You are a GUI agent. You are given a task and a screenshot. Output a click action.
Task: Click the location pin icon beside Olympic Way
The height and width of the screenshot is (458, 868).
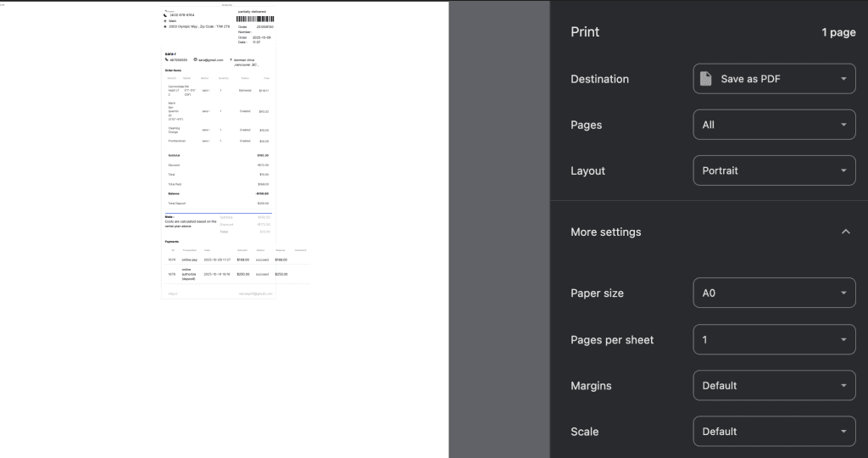point(165,26)
